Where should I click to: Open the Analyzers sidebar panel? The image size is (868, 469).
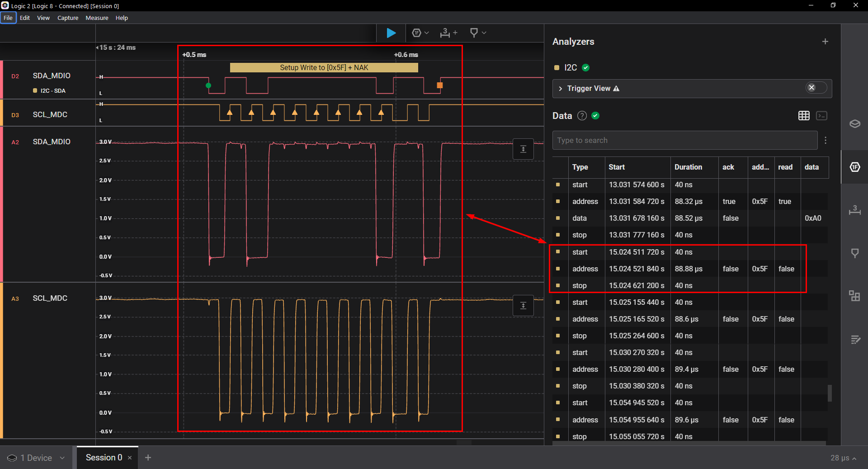854,167
